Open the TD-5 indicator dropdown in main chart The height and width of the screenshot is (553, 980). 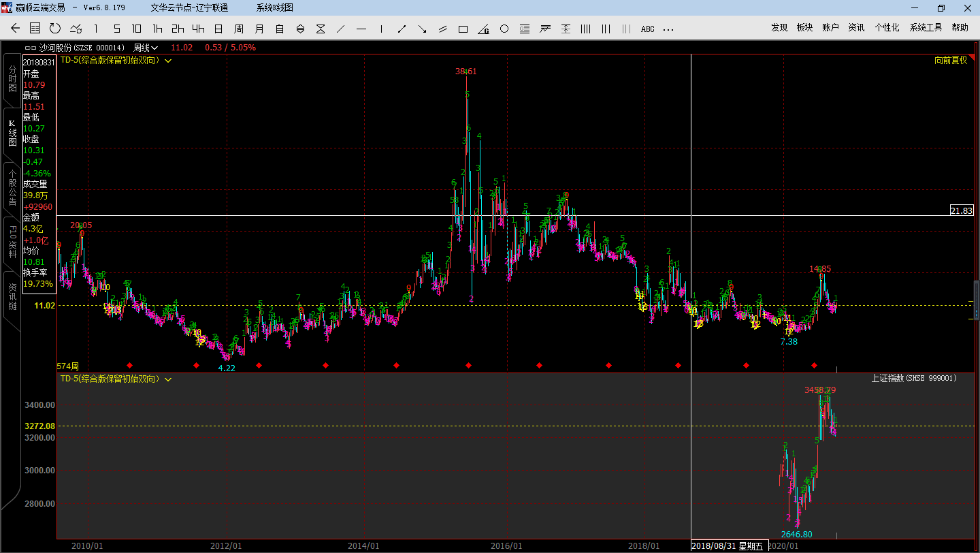point(168,61)
